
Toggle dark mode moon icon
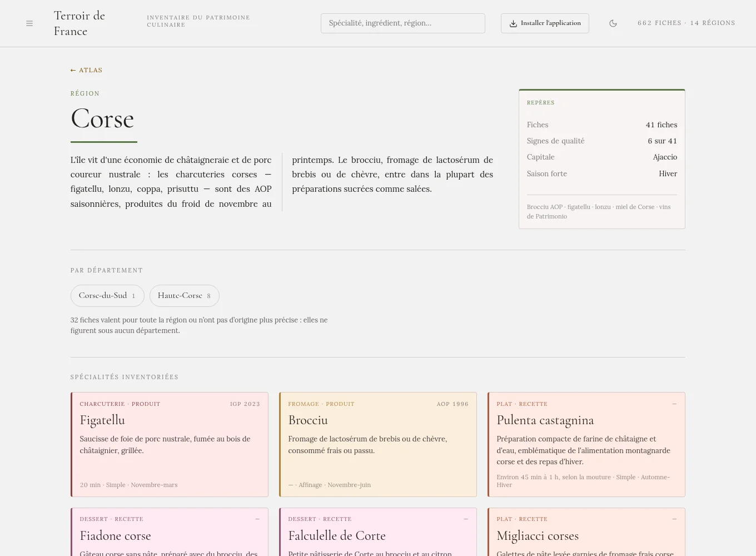[613, 23]
